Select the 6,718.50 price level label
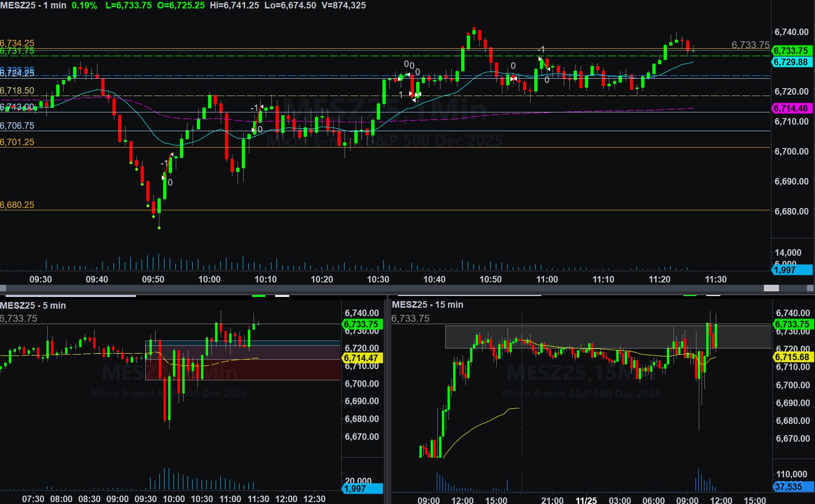Viewport: 815px width, 504px height. (x=17, y=91)
